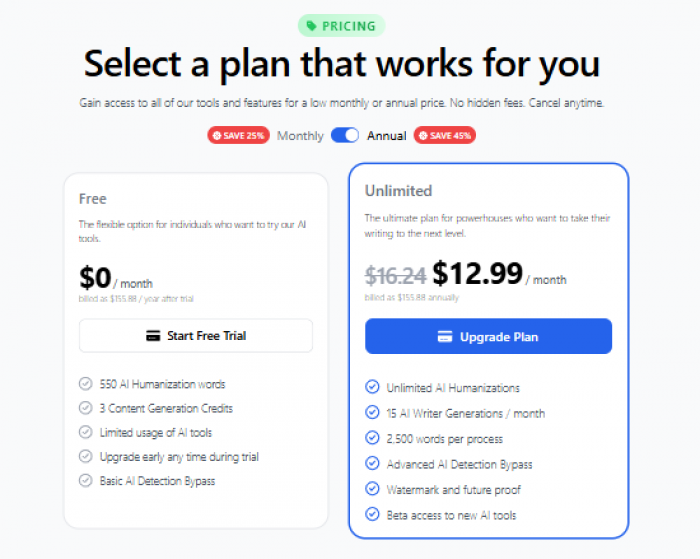
Task: Click checkmark icon beside 3 Content Generation Credits
Action: point(86,408)
